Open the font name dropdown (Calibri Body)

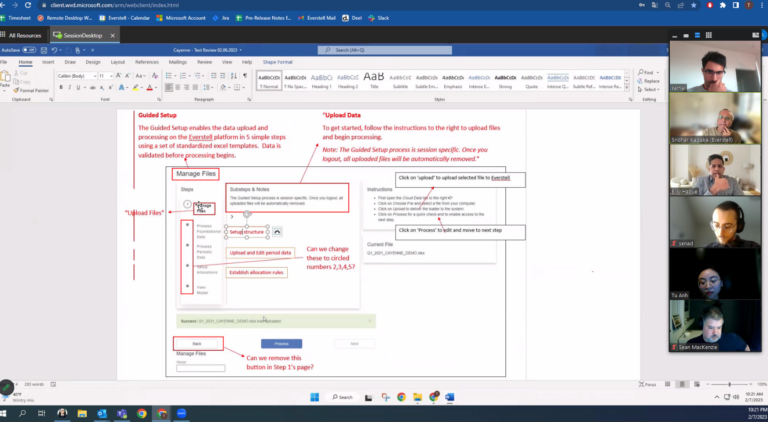pyautogui.click(x=75, y=75)
